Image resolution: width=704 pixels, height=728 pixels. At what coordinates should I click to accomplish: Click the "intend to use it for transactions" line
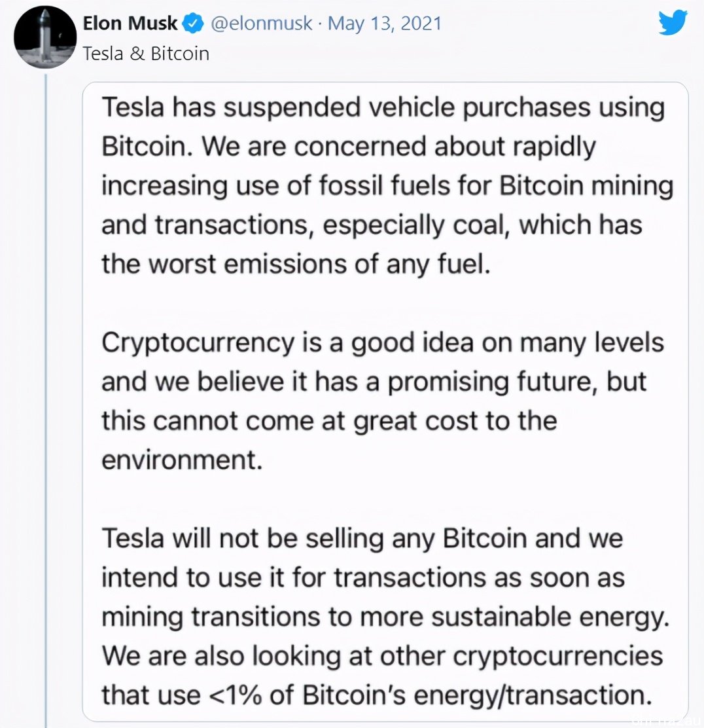click(363, 579)
